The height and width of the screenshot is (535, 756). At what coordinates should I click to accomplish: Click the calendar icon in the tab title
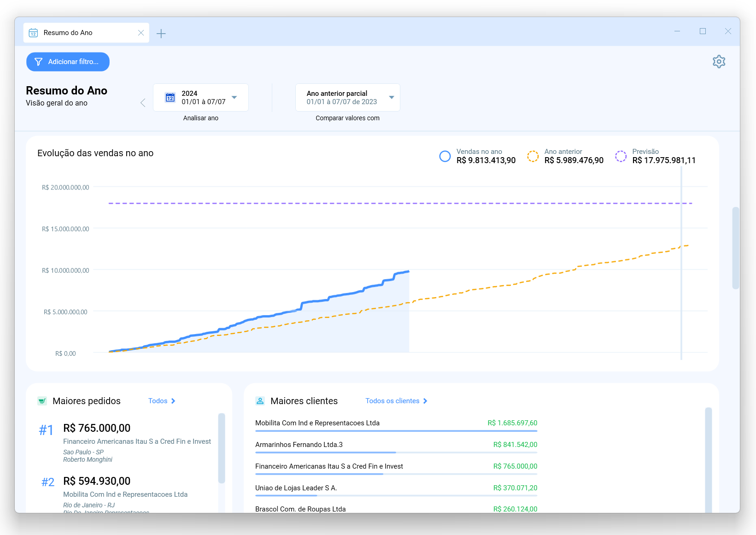(33, 33)
